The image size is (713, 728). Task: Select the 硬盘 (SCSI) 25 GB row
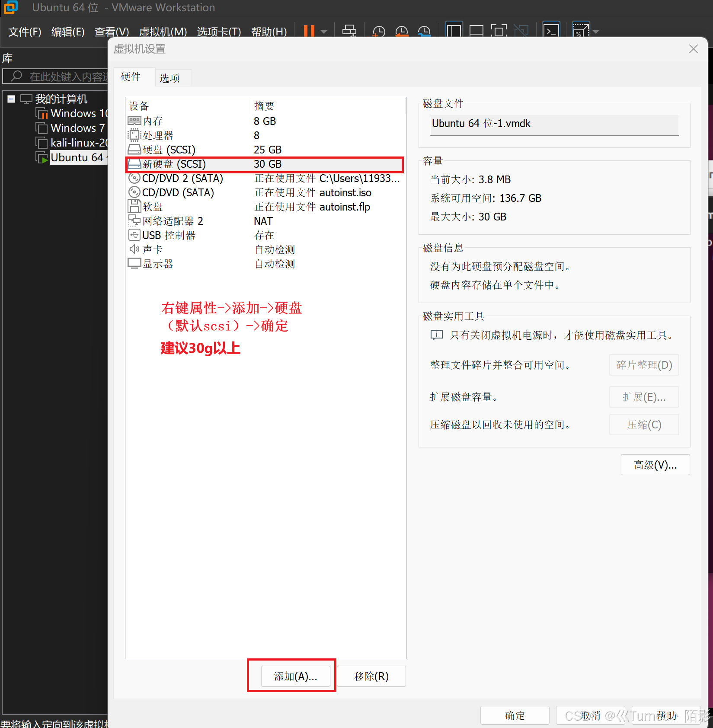point(265,150)
